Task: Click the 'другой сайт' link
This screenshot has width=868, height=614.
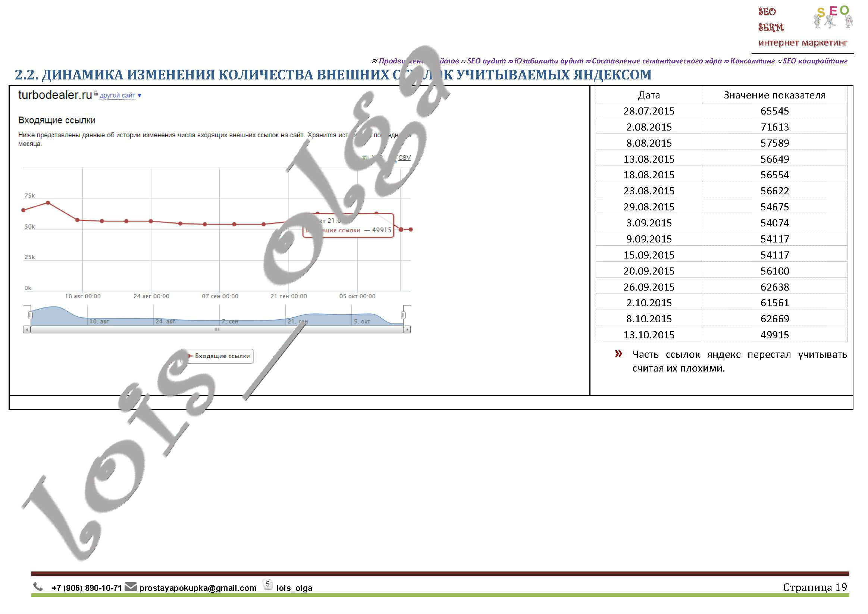Action: (x=117, y=95)
